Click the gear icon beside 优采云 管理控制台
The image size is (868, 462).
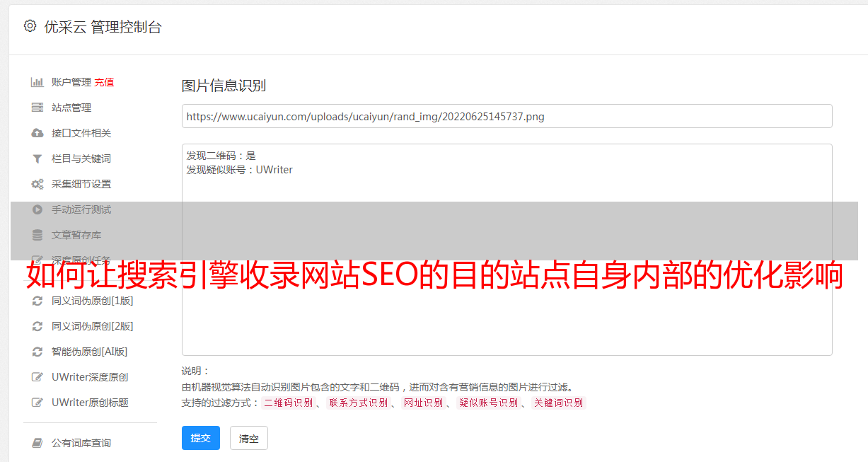tap(30, 26)
